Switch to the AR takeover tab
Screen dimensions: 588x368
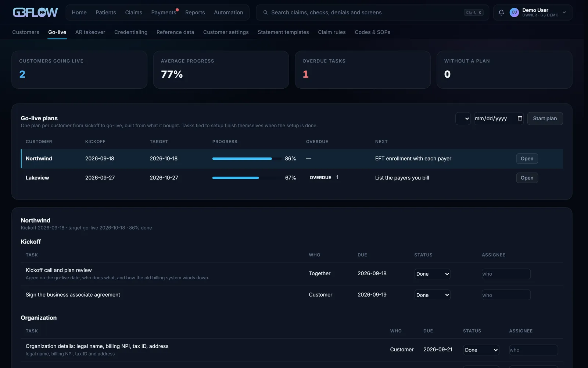(90, 32)
